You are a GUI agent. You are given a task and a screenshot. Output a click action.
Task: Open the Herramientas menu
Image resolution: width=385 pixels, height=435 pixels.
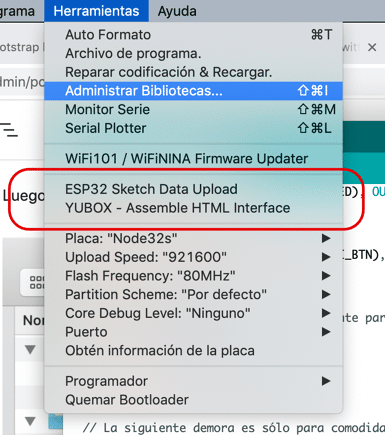point(96,11)
